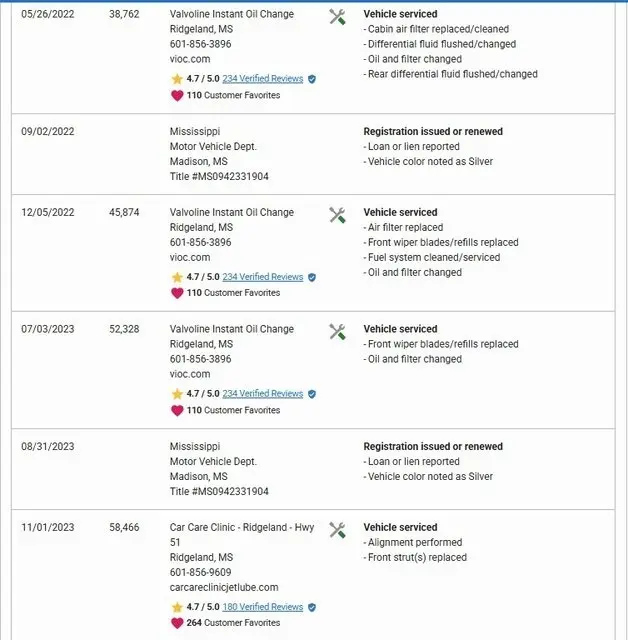The height and width of the screenshot is (640, 628).
Task: Click the Car Care Clinic - Ridgeland shop name
Action: (243, 527)
